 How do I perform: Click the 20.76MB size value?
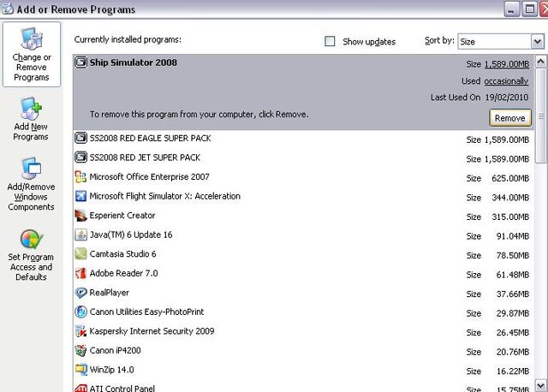point(513,352)
